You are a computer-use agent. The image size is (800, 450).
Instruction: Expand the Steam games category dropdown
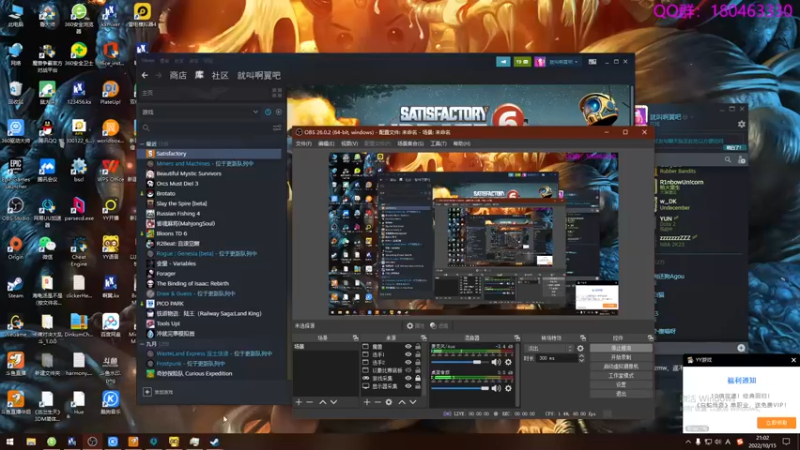(x=255, y=112)
